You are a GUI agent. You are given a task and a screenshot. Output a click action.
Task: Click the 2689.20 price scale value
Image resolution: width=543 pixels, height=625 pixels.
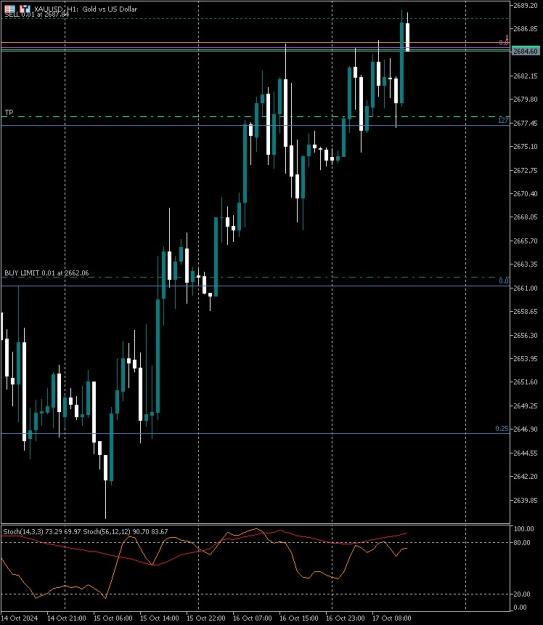pyautogui.click(x=525, y=5)
